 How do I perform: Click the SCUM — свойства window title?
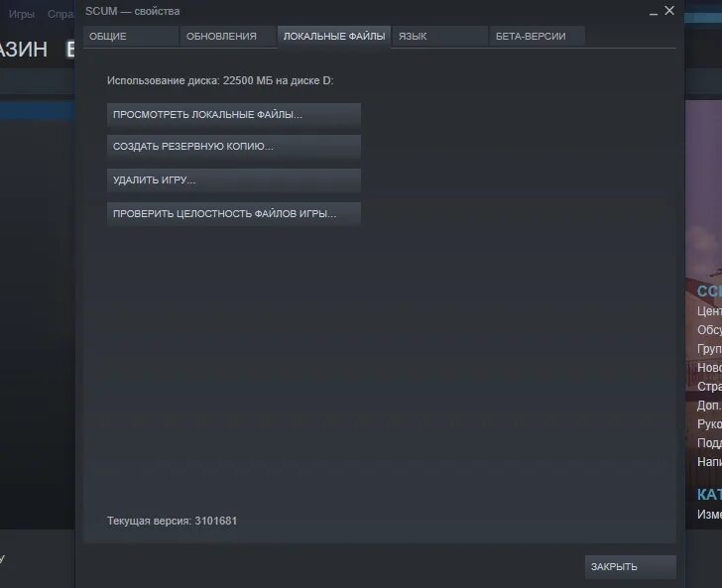click(x=132, y=11)
